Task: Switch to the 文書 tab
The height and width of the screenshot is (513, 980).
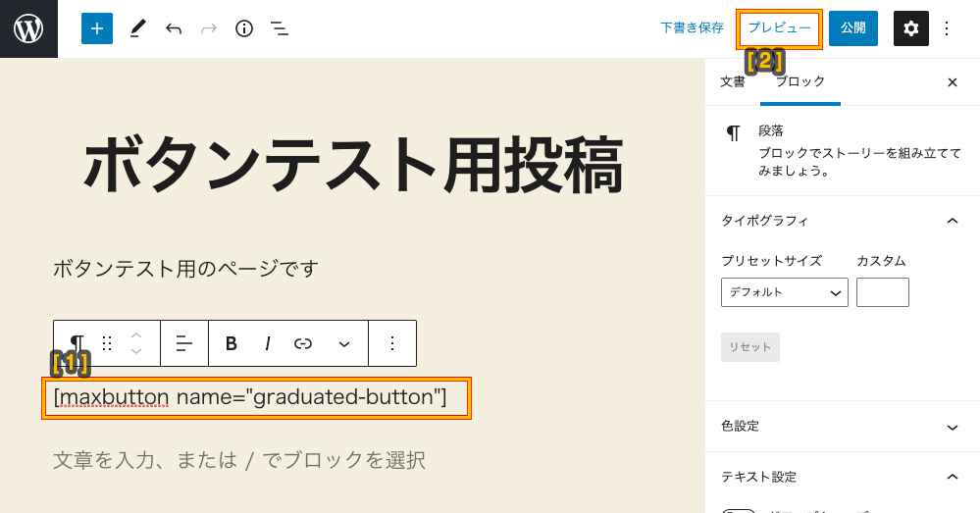Action: 733,81
